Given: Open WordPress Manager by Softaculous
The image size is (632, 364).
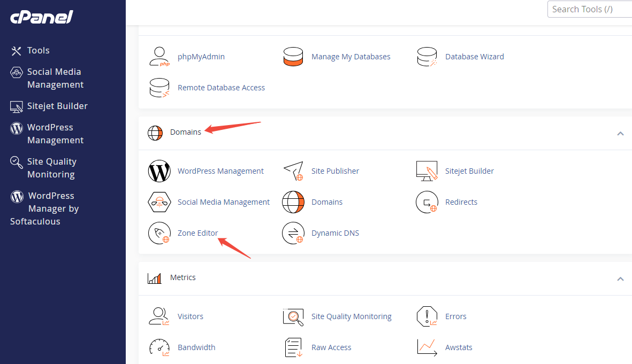Looking at the screenshot, I should [44, 209].
